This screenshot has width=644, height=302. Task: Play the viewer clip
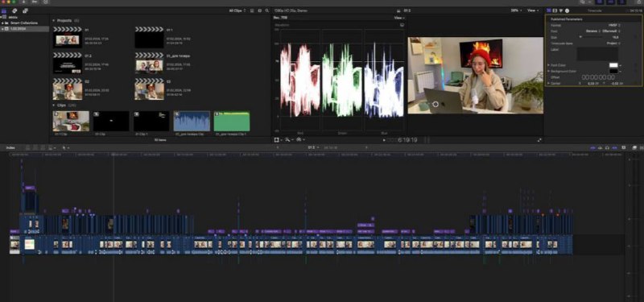coord(384,140)
